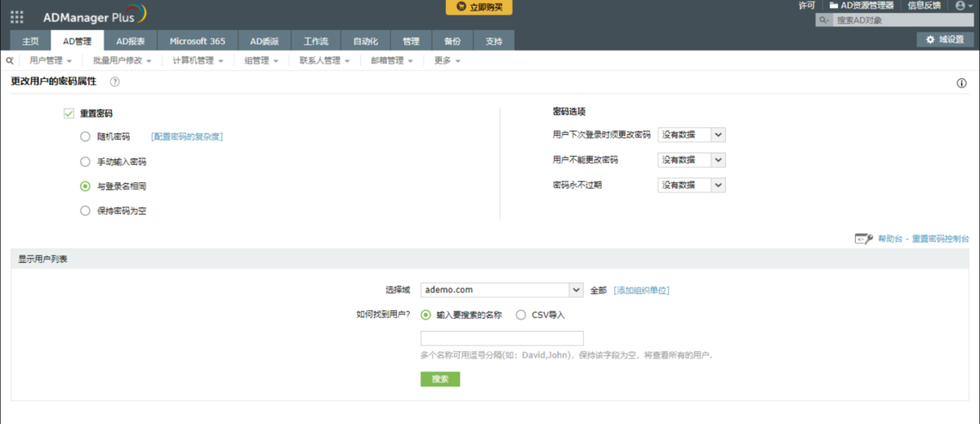Select the 随机密码 radio option
Screen dimensions: 980x424
point(85,136)
